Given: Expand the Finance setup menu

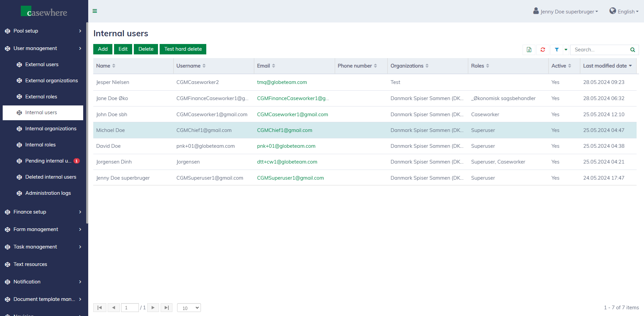Looking at the screenshot, I should click(43, 212).
